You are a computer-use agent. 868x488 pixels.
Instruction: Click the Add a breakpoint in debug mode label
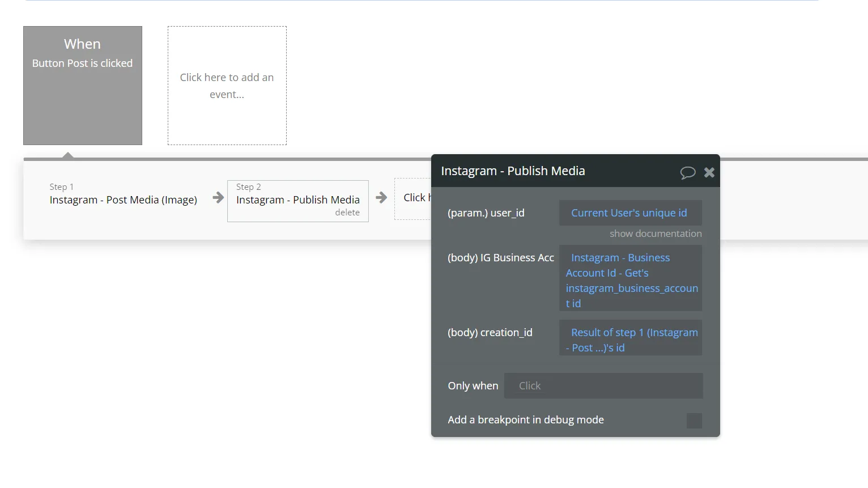[x=526, y=419]
